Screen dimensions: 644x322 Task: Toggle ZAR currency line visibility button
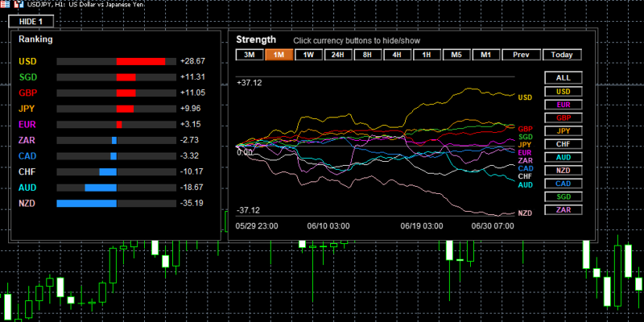(563, 210)
